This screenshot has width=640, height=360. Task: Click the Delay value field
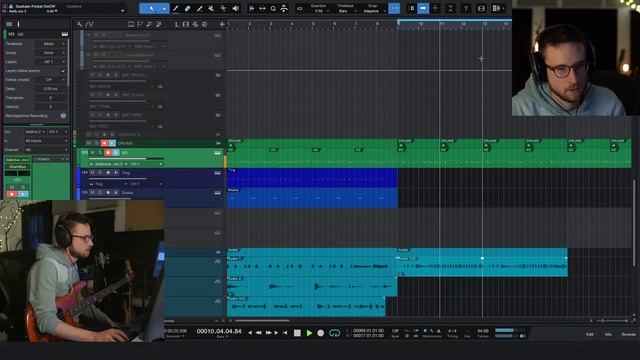point(51,89)
